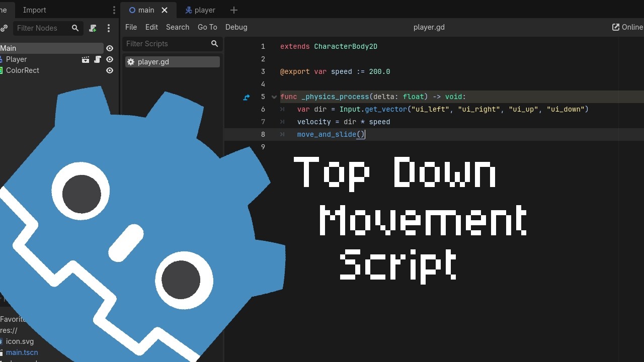This screenshot has height=362, width=644.
Task: Click the 'move_and_slide()' code text
Action: (331, 134)
